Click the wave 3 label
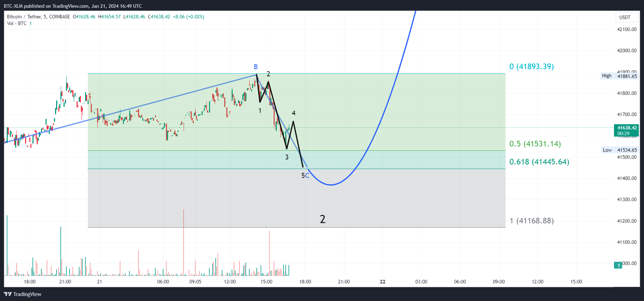This screenshot has height=301, width=644. pos(287,157)
